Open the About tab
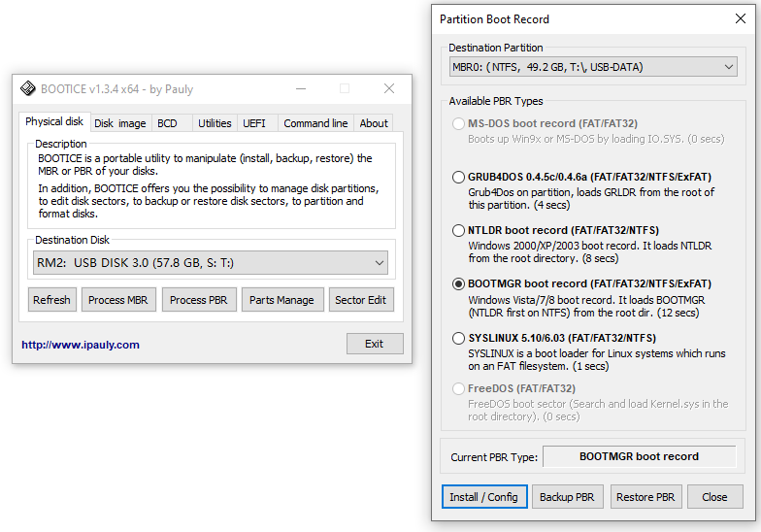 (373, 123)
